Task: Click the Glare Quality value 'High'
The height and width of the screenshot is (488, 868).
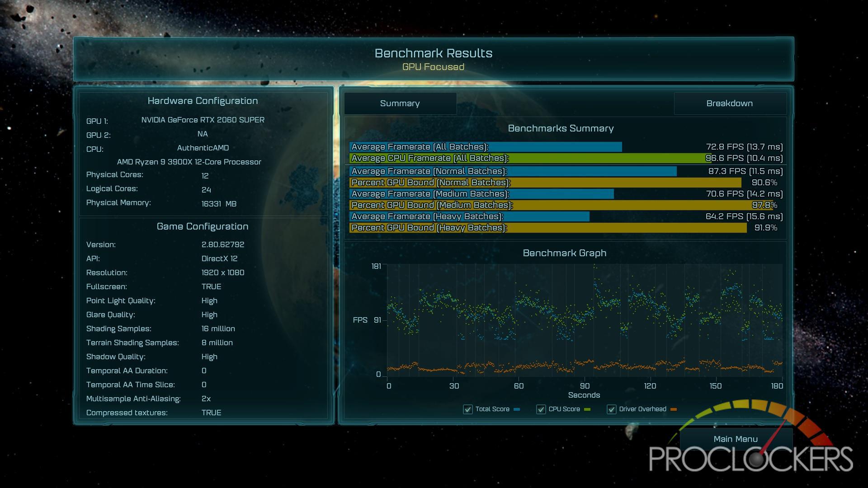Action: [x=209, y=314]
